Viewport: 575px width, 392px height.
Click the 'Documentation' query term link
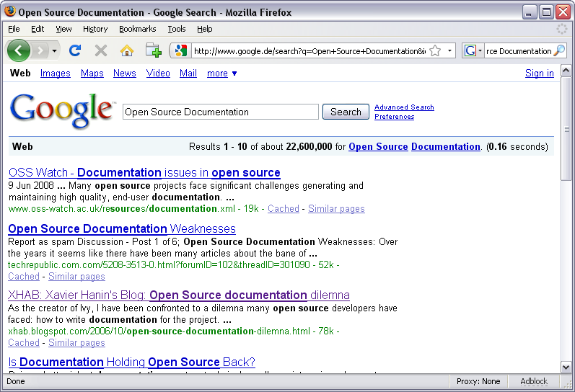point(446,146)
